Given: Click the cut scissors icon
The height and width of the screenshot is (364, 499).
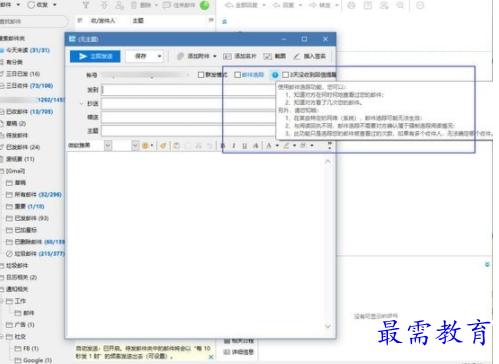Looking at the screenshot, I should (199, 146).
